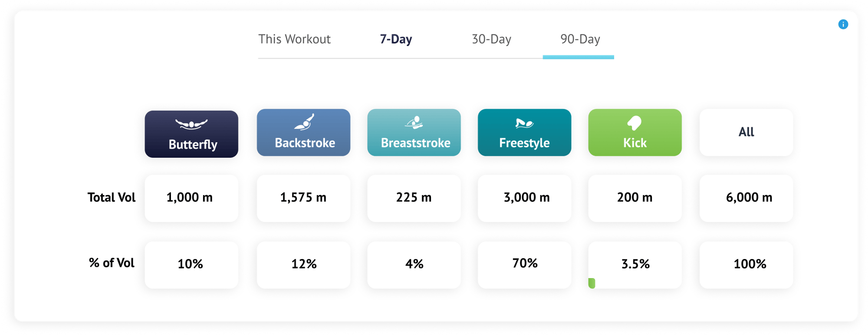This screenshot has width=868, height=335.
Task: Select the Kick fin icon
Action: (634, 123)
